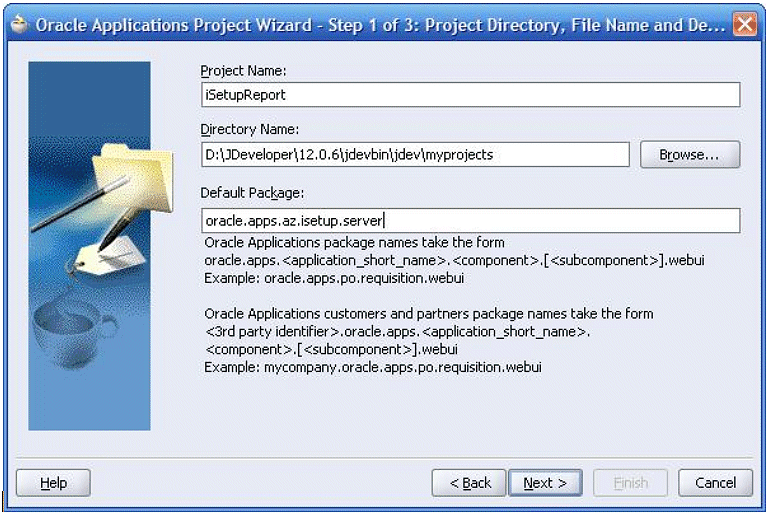
Task: Click the Project Name label
Action: (243, 71)
